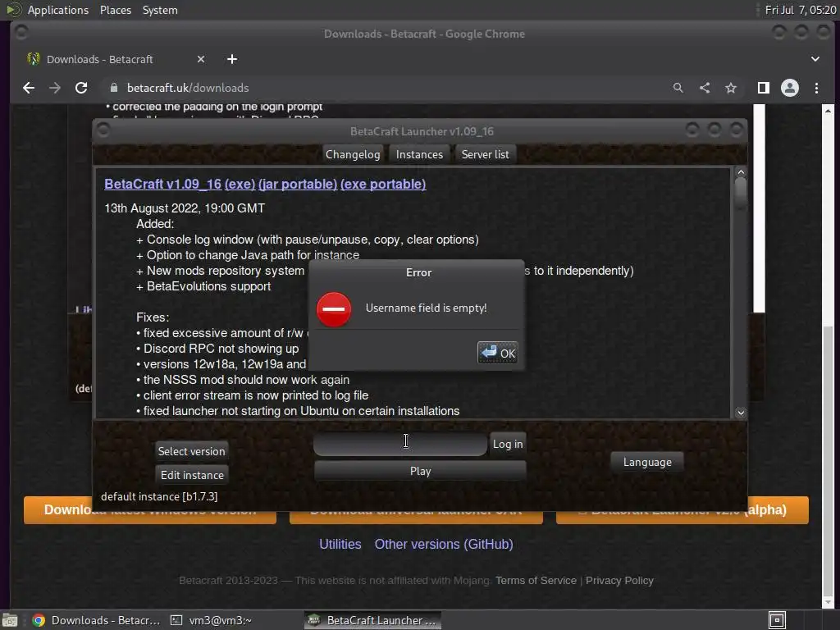The width and height of the screenshot is (840, 630).
Task: Open the (exe portable) link
Action: [x=383, y=185]
